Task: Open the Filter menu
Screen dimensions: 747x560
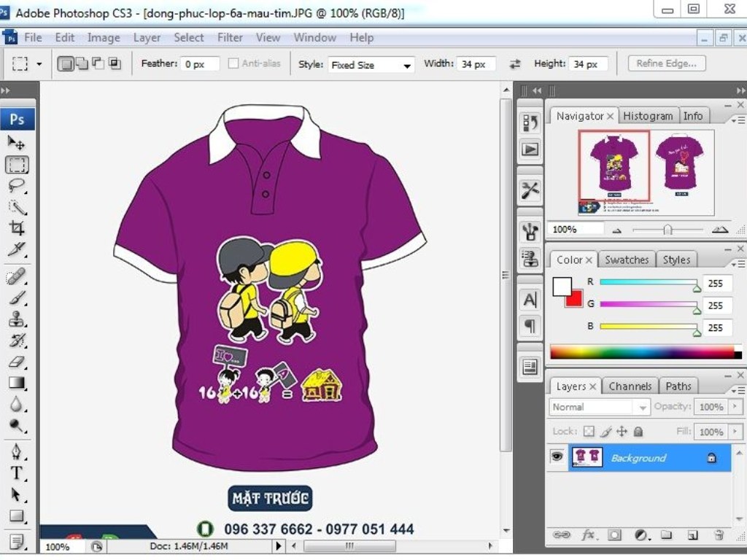Action: point(230,37)
